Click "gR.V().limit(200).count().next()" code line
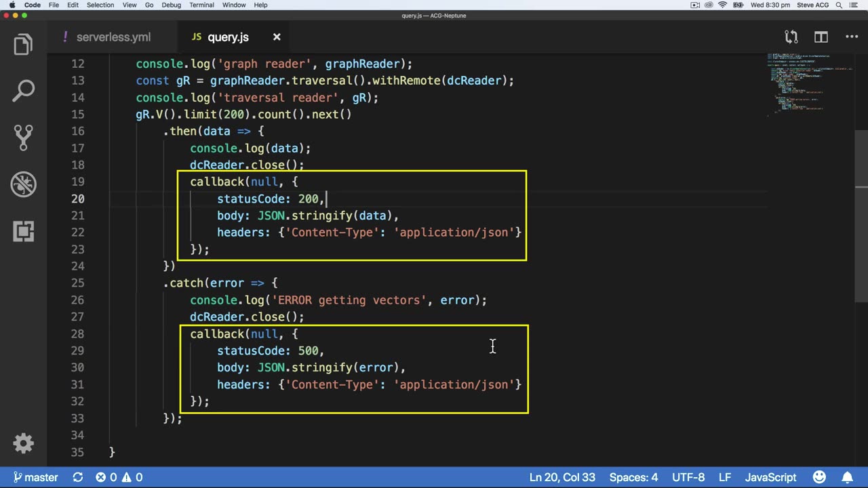This screenshot has width=868, height=488. pos(243,115)
